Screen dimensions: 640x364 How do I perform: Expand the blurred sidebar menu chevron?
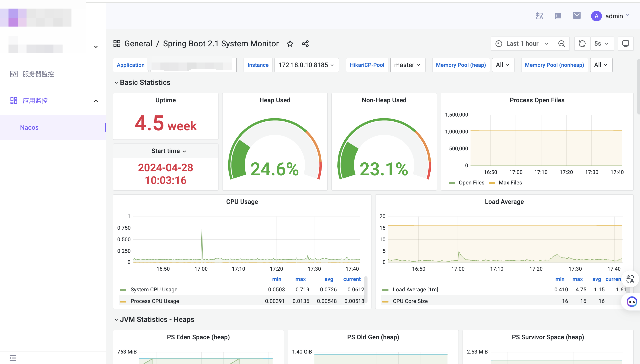click(x=96, y=47)
